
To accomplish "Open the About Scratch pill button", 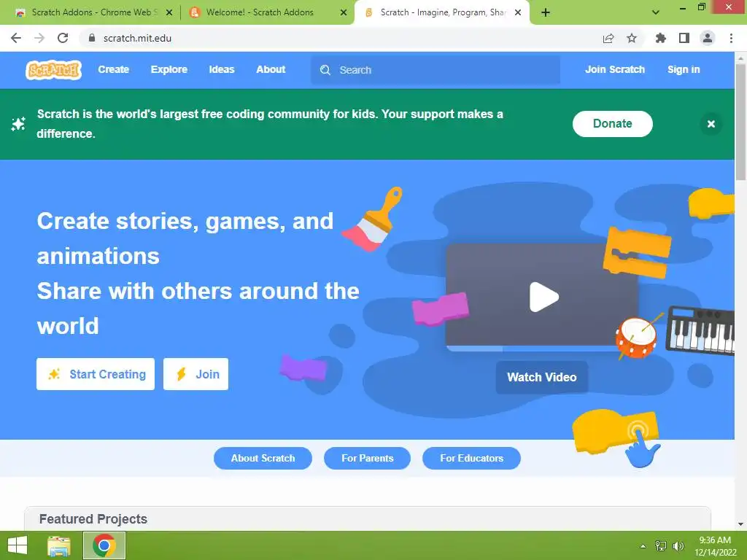I will pos(263,458).
